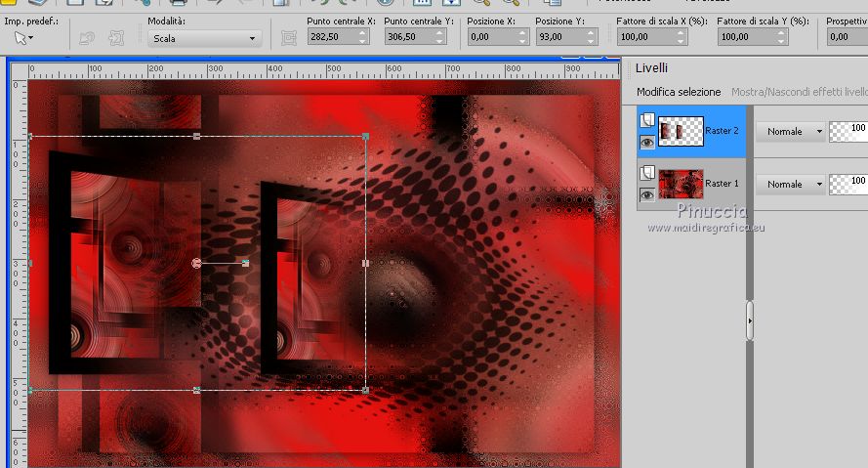This screenshot has height=468, width=868.
Task: Click the Raster 1 layer type icon
Action: (645, 173)
